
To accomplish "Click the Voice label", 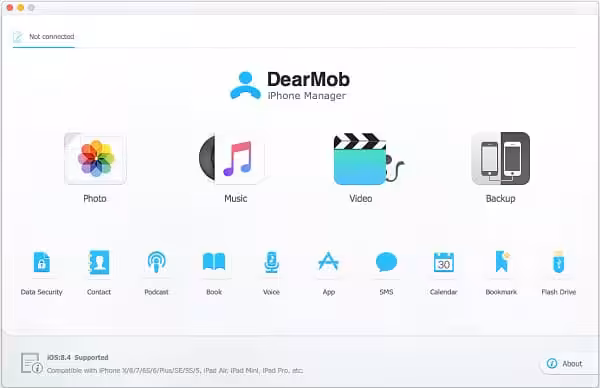I will tap(271, 292).
